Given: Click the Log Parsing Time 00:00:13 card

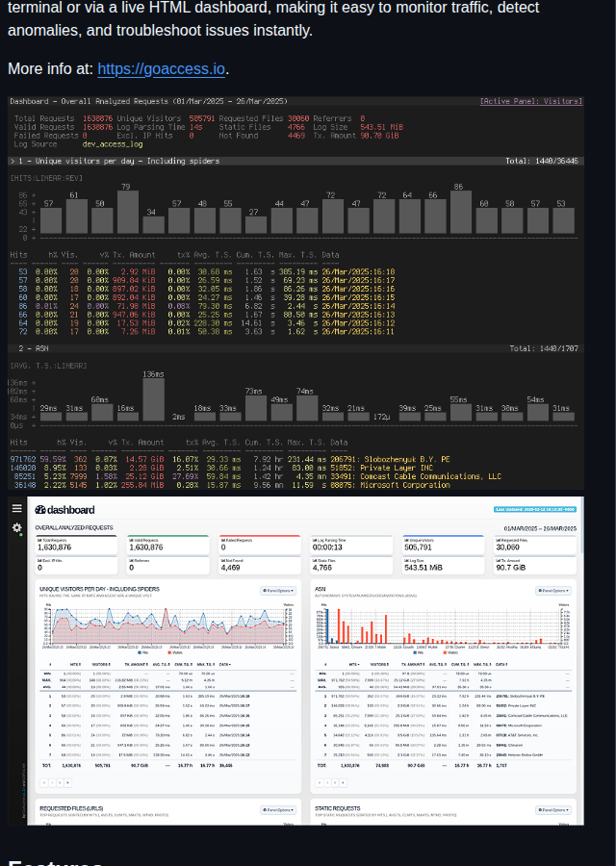Looking at the screenshot, I should pyautogui.click(x=351, y=545).
